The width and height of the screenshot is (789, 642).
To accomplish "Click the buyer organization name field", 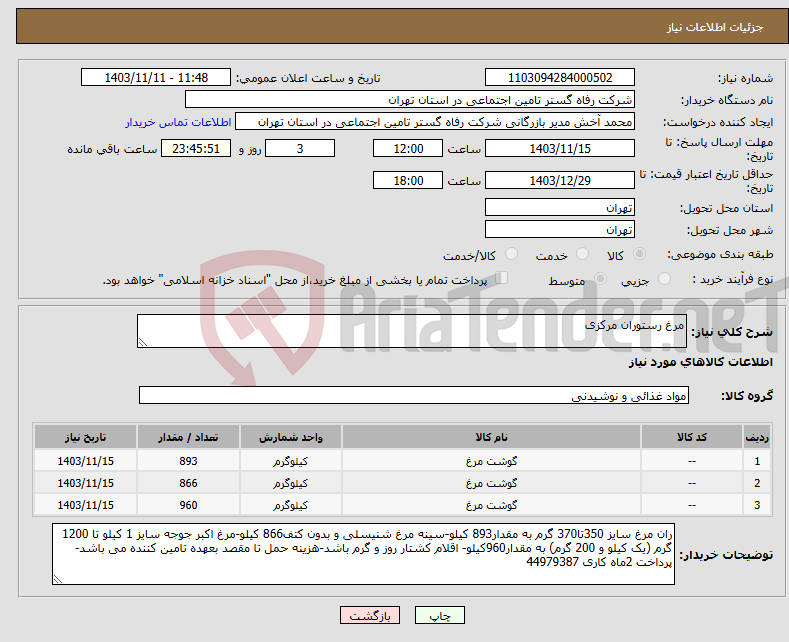I will click(410, 100).
